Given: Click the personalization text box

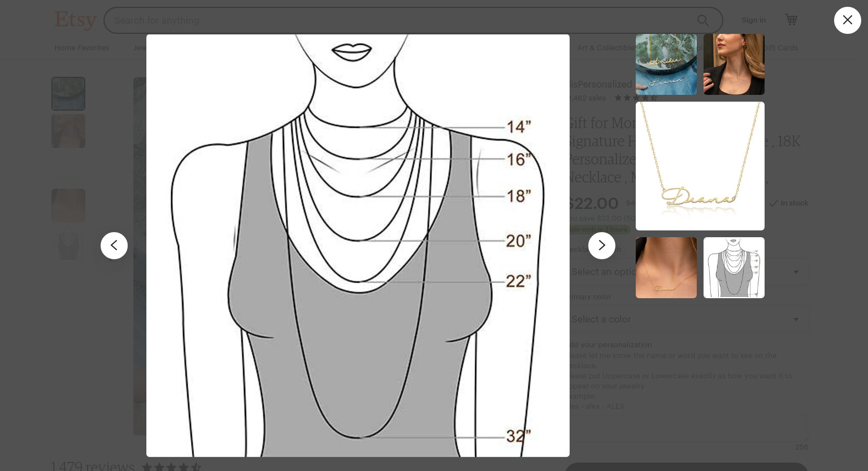Looking at the screenshot, I should pyautogui.click(x=687, y=429).
